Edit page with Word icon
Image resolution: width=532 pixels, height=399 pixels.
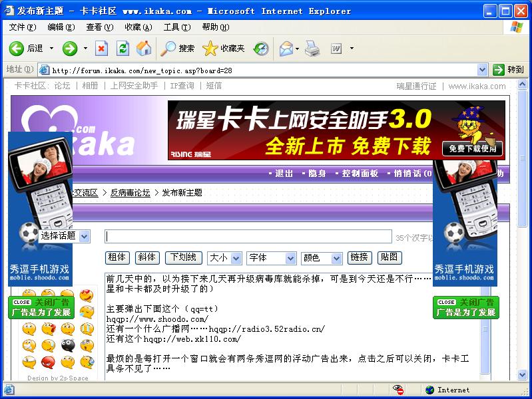[x=336, y=49]
